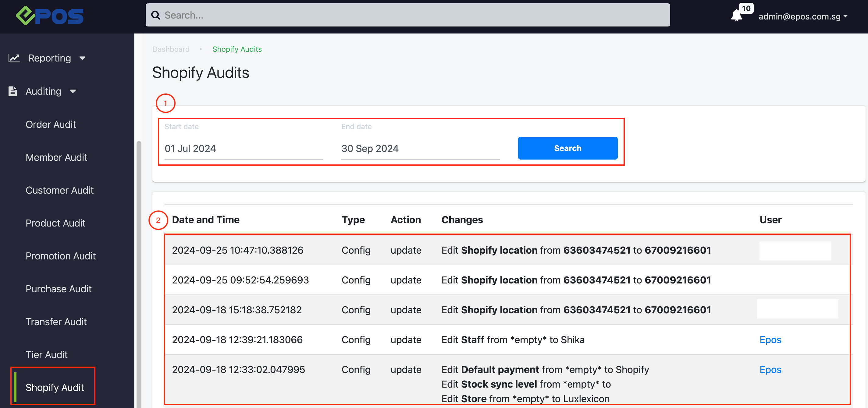Click the Dashboard breadcrumb link
This screenshot has width=868, height=408.
tap(171, 49)
